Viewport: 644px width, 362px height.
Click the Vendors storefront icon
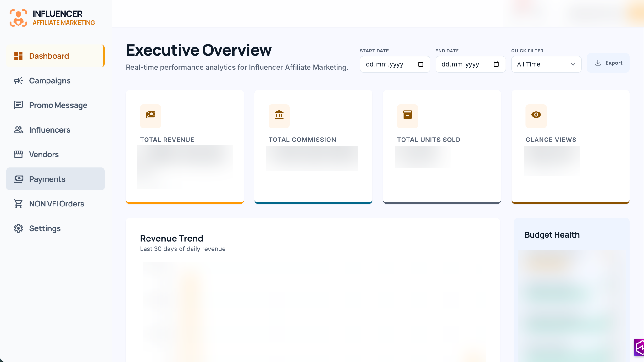[x=19, y=154]
